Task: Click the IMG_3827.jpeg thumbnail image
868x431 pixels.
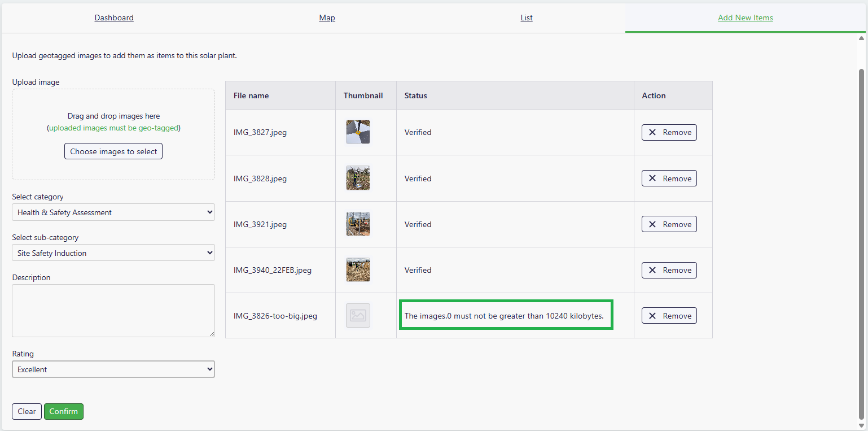Action: pyautogui.click(x=358, y=132)
